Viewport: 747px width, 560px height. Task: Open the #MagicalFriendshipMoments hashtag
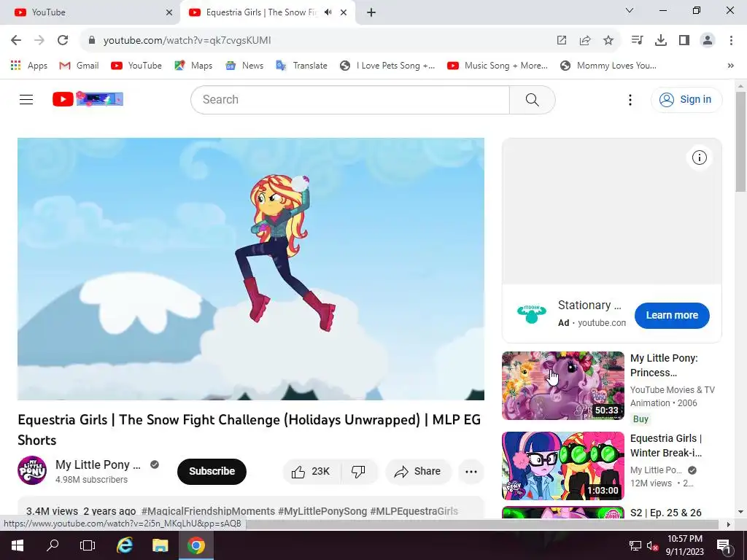click(x=208, y=511)
